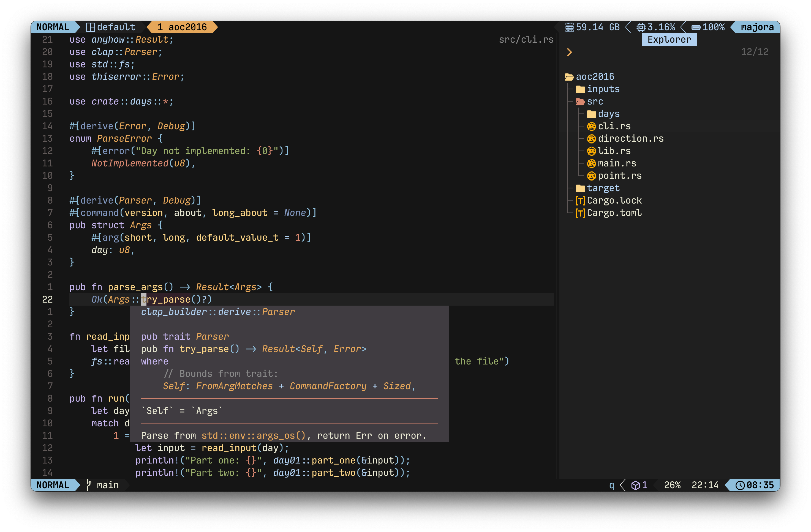Screen dimensions: 811x532
Task: Select the inputs folder name
Action: click(x=603, y=89)
